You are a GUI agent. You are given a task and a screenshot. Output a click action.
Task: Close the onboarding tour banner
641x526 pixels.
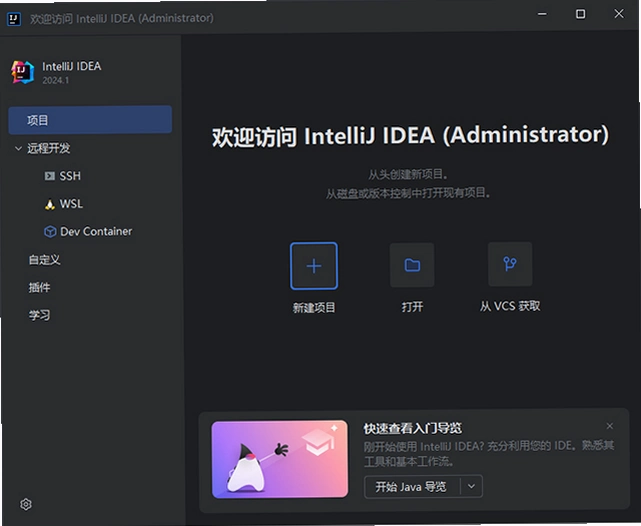pos(610,426)
